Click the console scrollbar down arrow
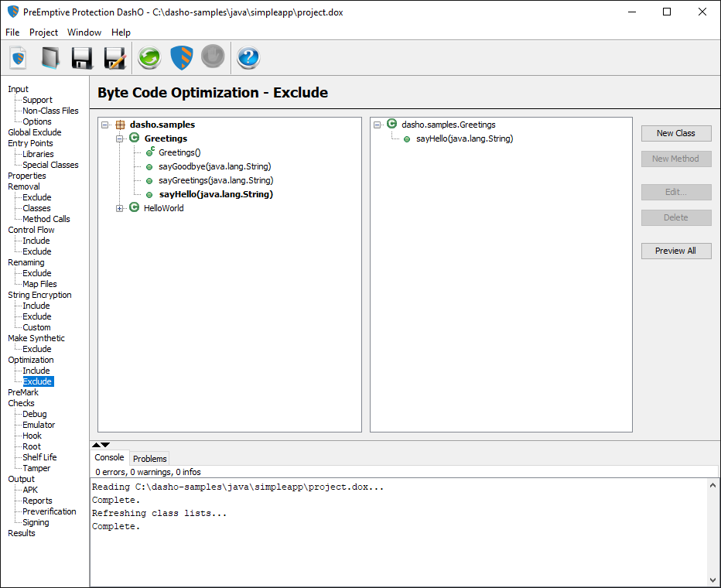The height and width of the screenshot is (588, 721). coord(712,580)
